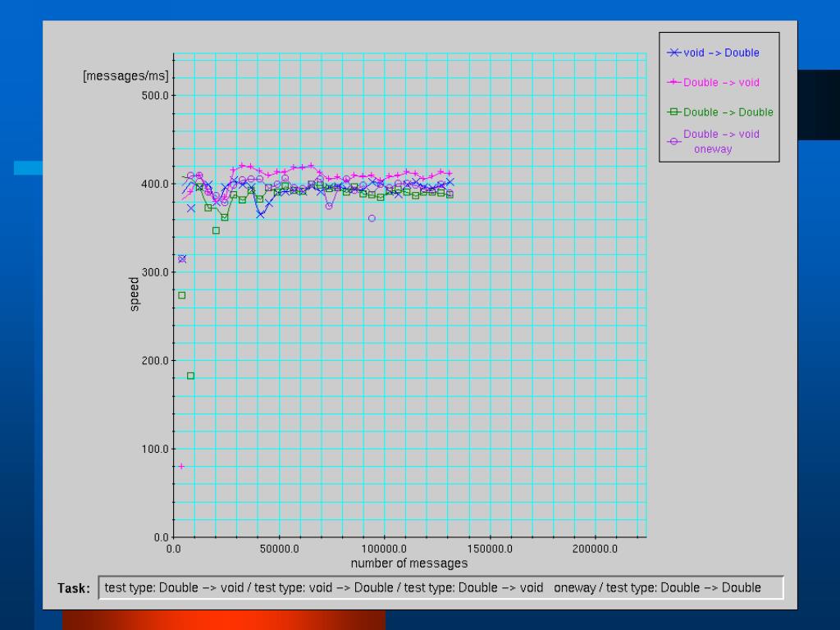Click the 400.0 y-axis tick label
The height and width of the screenshot is (630, 840).
155,184
